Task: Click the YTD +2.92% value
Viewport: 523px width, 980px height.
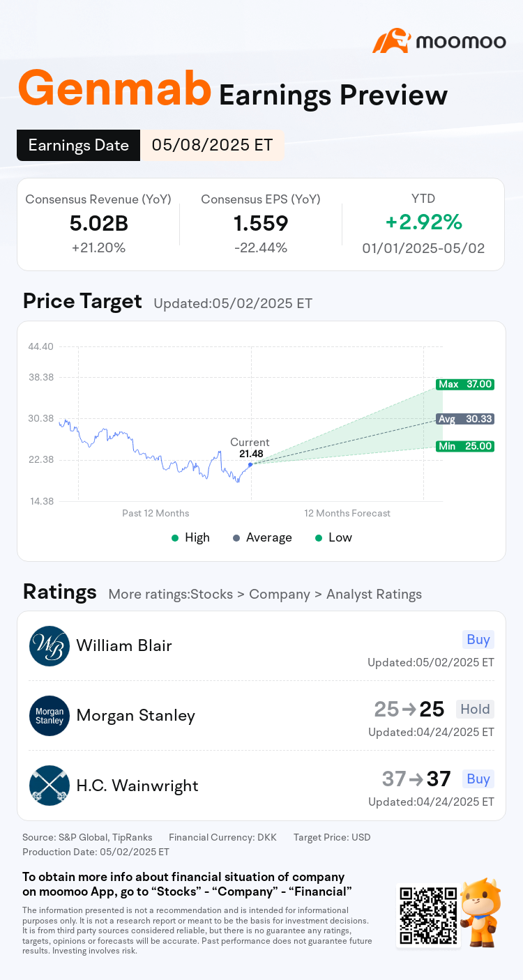Action: click(423, 222)
